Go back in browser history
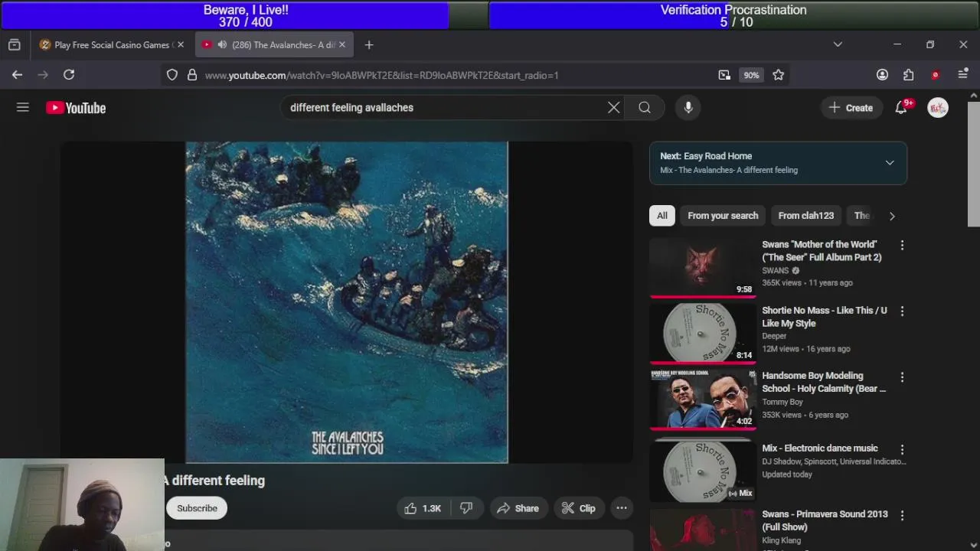The width and height of the screenshot is (980, 551). 17,75
